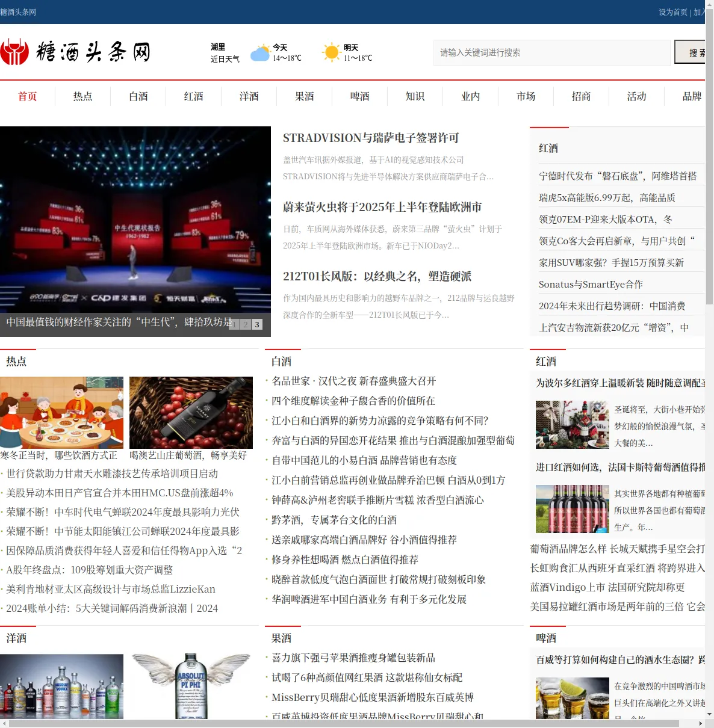Screen dimensions: 714x728
Task: Open 华润啤酒进军中国白酒业务 article
Action: 369,600
